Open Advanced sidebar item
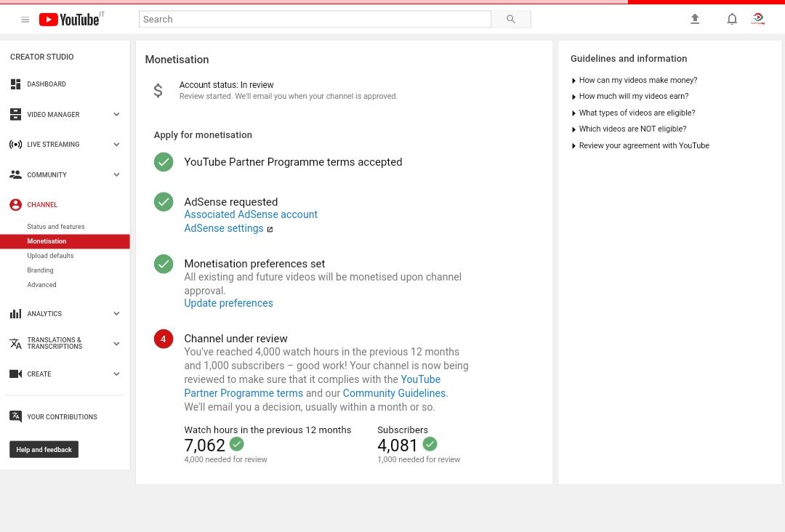Image resolution: width=785 pixels, height=532 pixels. click(x=41, y=285)
